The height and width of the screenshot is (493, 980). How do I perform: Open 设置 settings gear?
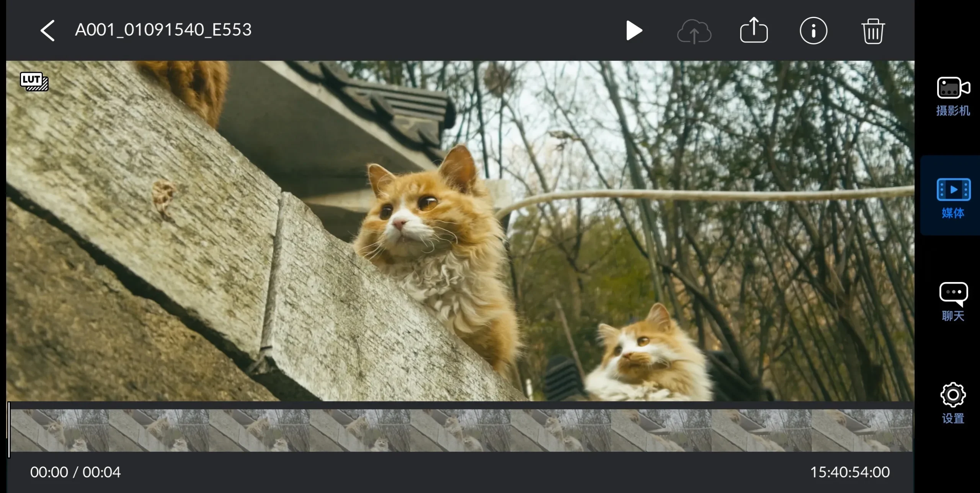[953, 403]
